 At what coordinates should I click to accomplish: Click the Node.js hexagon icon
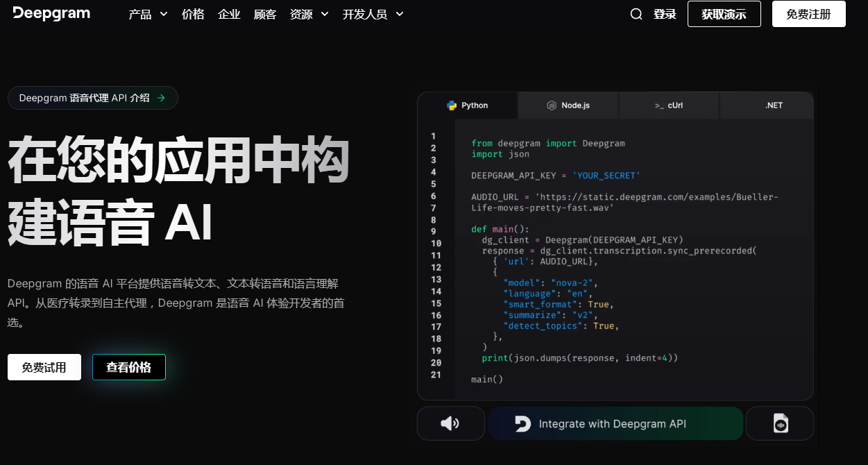tap(552, 105)
